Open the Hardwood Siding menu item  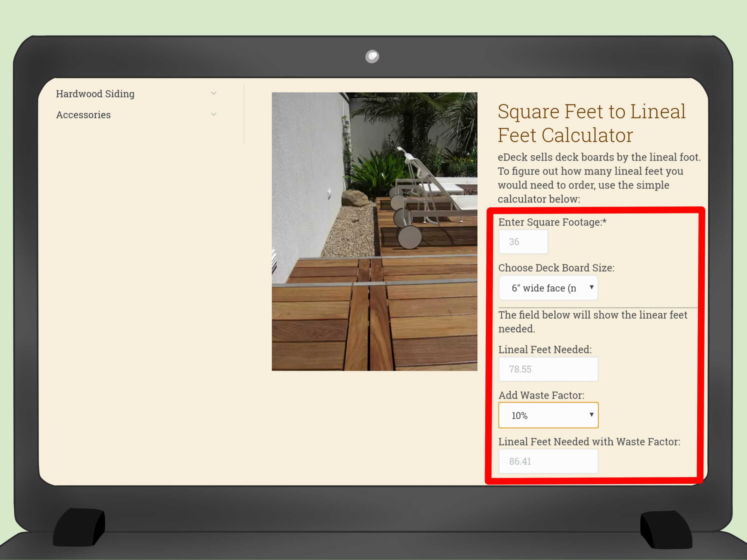(95, 94)
